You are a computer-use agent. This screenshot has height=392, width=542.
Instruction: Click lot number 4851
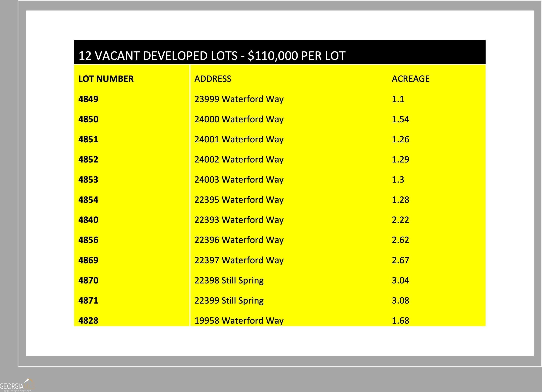88,139
